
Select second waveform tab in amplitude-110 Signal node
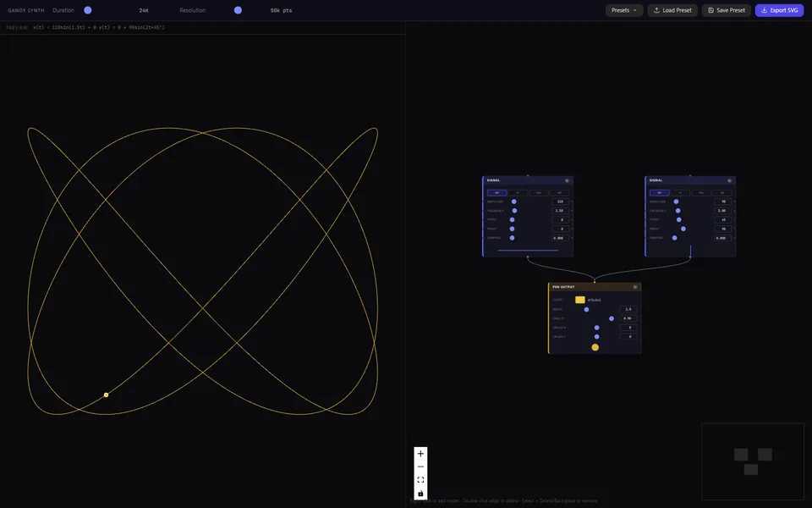(518, 193)
